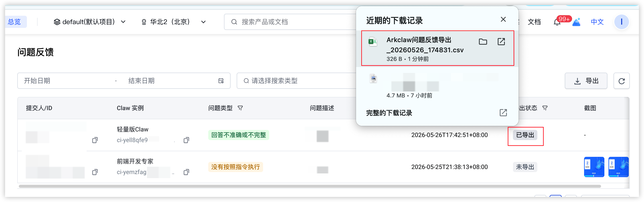Image resolution: width=644 pixels, height=202 pixels.
Task: Switch language via 中文 link
Action: tap(597, 22)
